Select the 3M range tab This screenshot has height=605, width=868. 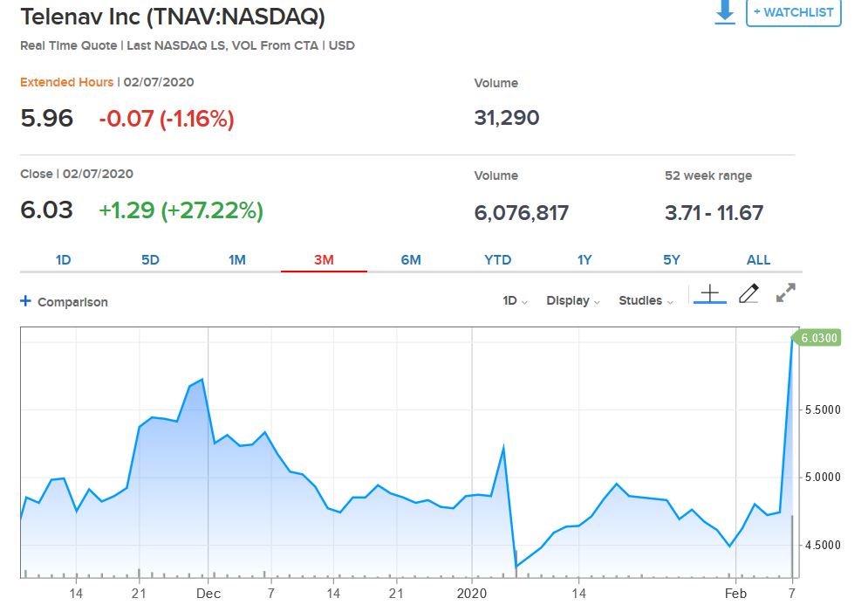[x=324, y=259]
